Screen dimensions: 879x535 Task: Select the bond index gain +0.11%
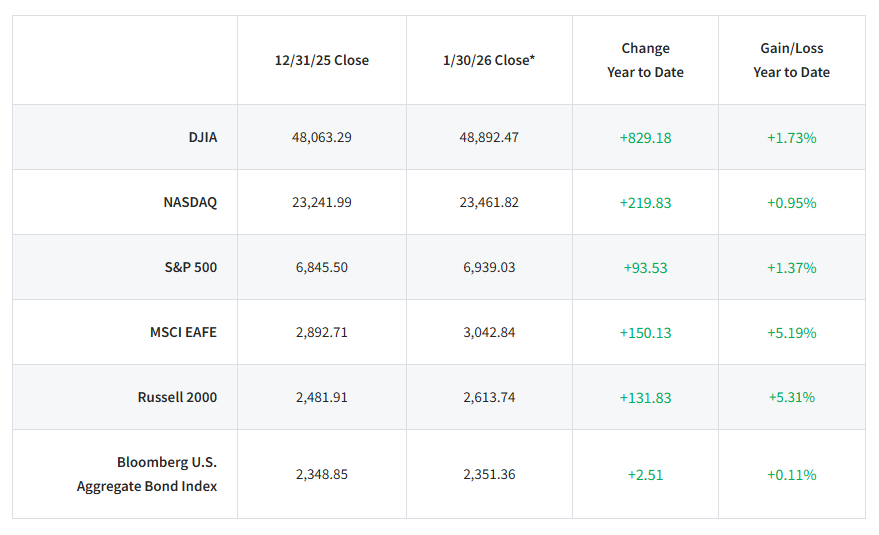pyautogui.click(x=791, y=474)
